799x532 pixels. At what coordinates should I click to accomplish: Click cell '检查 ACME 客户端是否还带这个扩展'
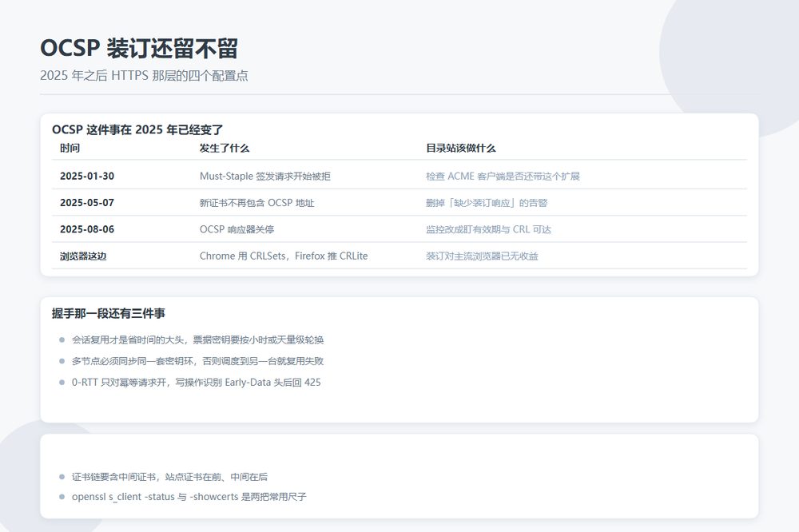click(503, 176)
